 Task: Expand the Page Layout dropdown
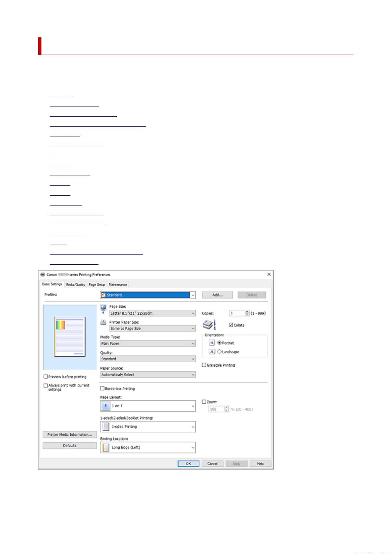(148, 406)
